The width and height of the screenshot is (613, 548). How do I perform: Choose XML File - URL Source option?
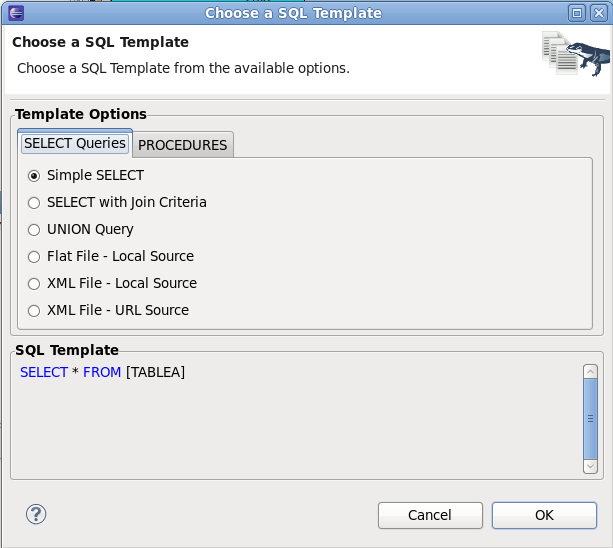coord(34,310)
